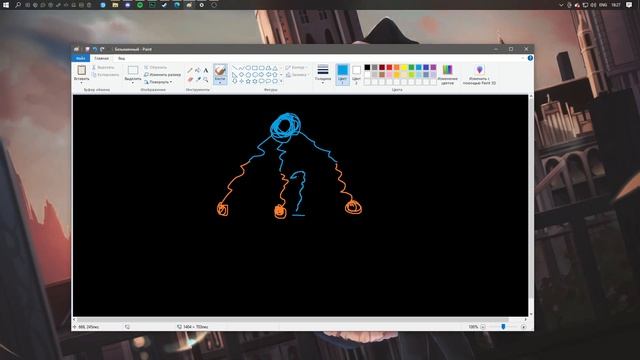
Task: Pick the black color swatch
Action: [367, 67]
